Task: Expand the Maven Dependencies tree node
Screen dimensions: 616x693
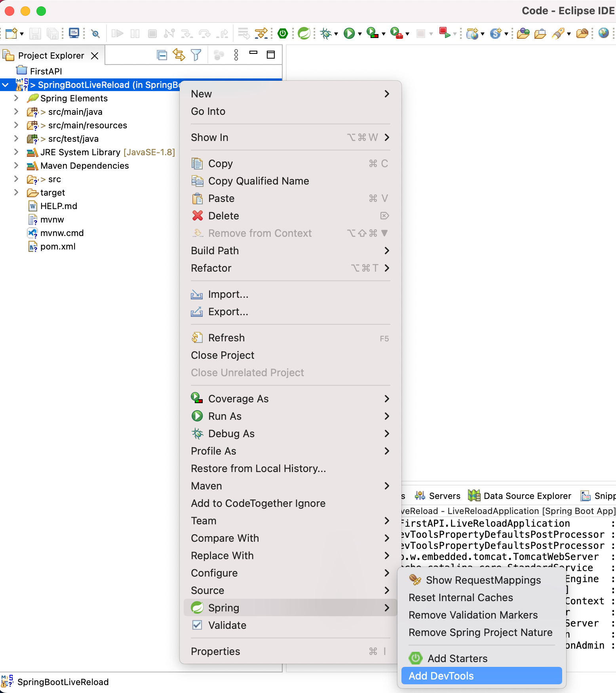Action: (16, 165)
